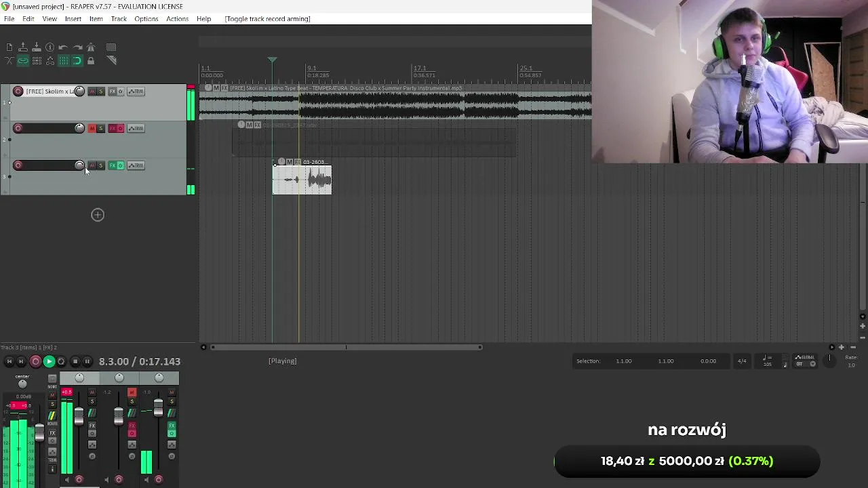Open FX chain for track 1
868x488 pixels.
point(113,91)
